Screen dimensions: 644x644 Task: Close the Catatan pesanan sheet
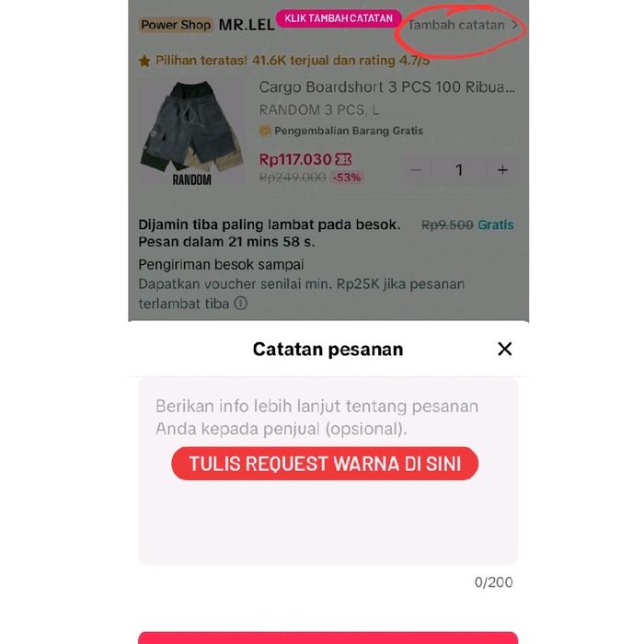[504, 349]
